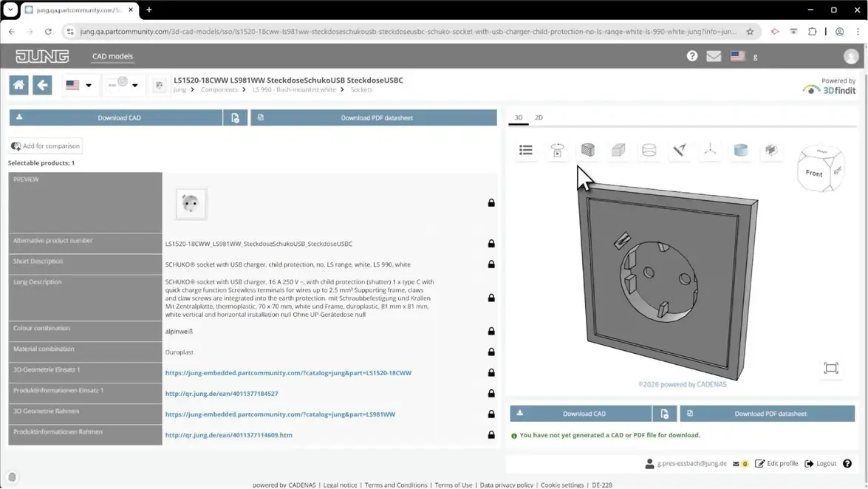This screenshot has height=489, width=868.
Task: Switch to shaded box rendering mode
Action: tap(618, 149)
